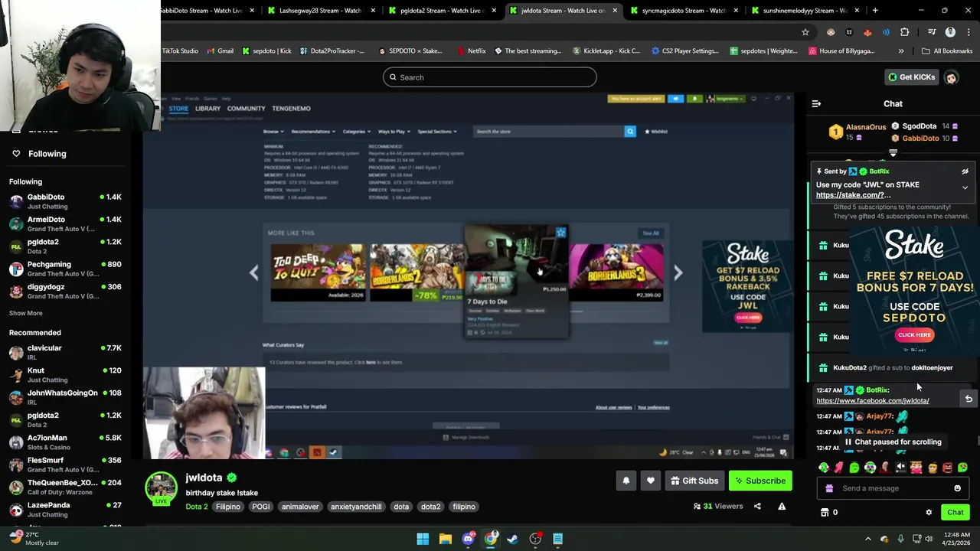Click the Kick search box
980x551 pixels.
[490, 77]
